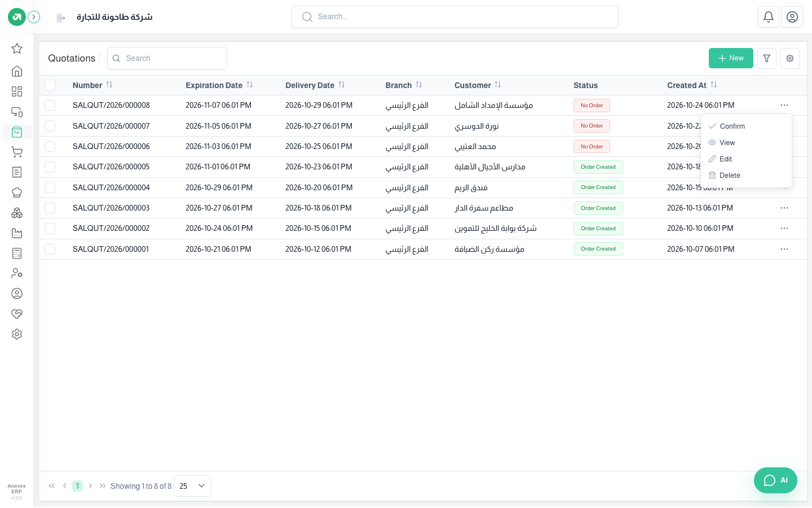The height and width of the screenshot is (508, 812).
Task: Focus the Quotations search field
Action: [x=167, y=58]
